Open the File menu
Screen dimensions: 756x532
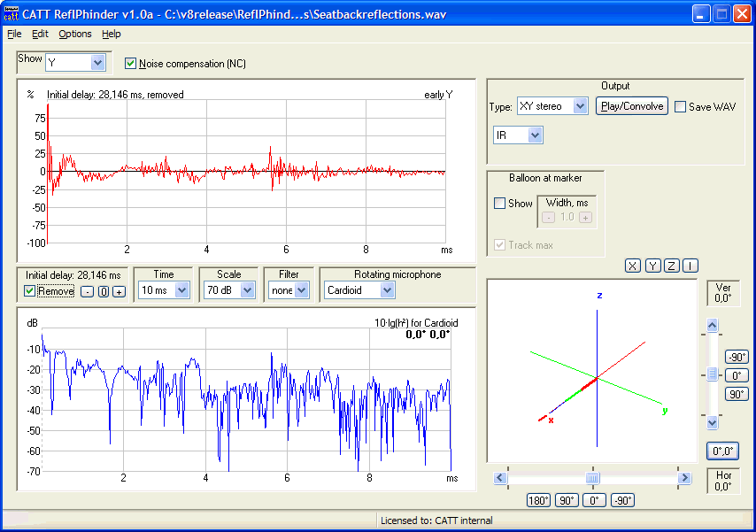pyautogui.click(x=14, y=34)
